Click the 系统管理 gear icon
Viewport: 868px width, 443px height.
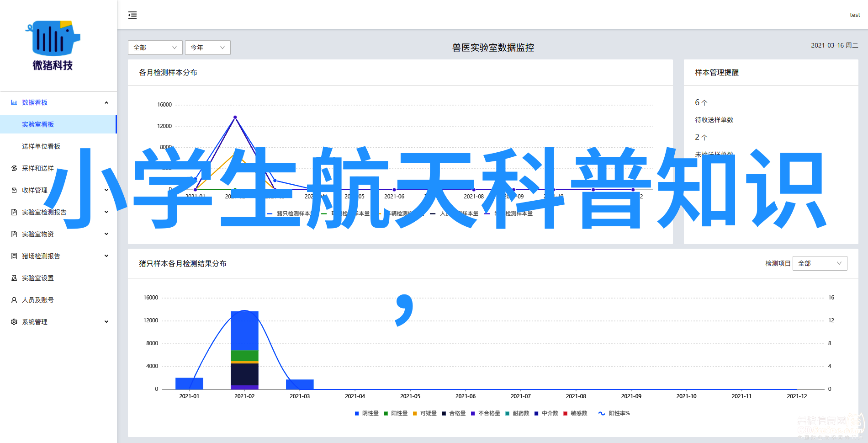[x=14, y=322]
